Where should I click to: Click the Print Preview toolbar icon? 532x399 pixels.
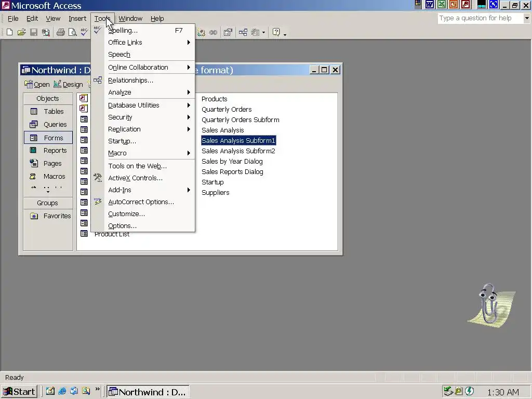(x=72, y=32)
